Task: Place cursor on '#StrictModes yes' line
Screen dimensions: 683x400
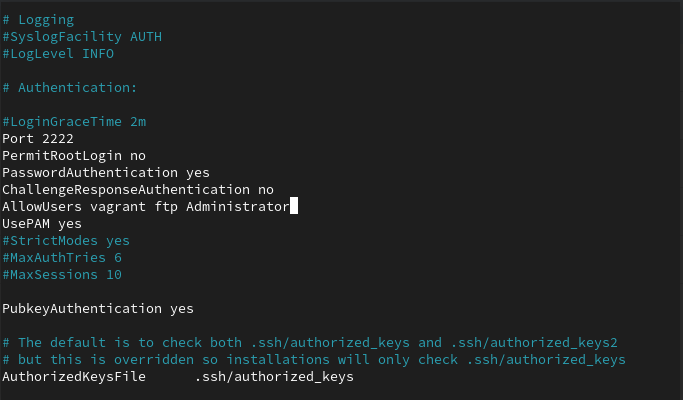Action: (x=66, y=241)
